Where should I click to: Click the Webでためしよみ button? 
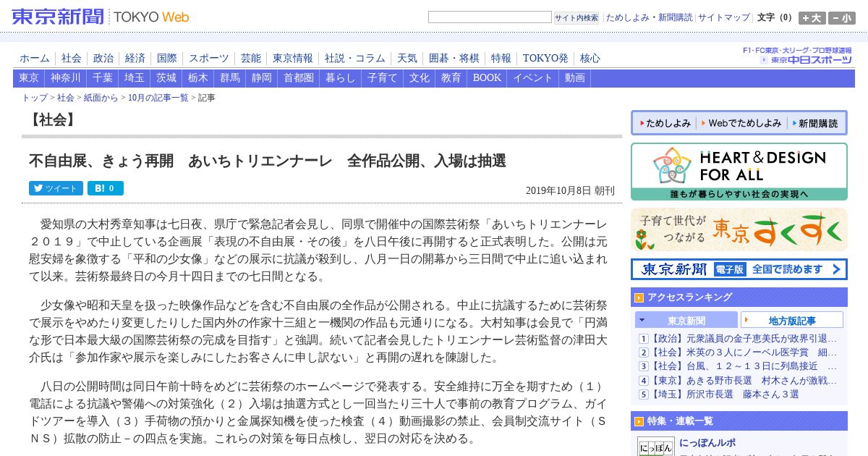click(742, 124)
